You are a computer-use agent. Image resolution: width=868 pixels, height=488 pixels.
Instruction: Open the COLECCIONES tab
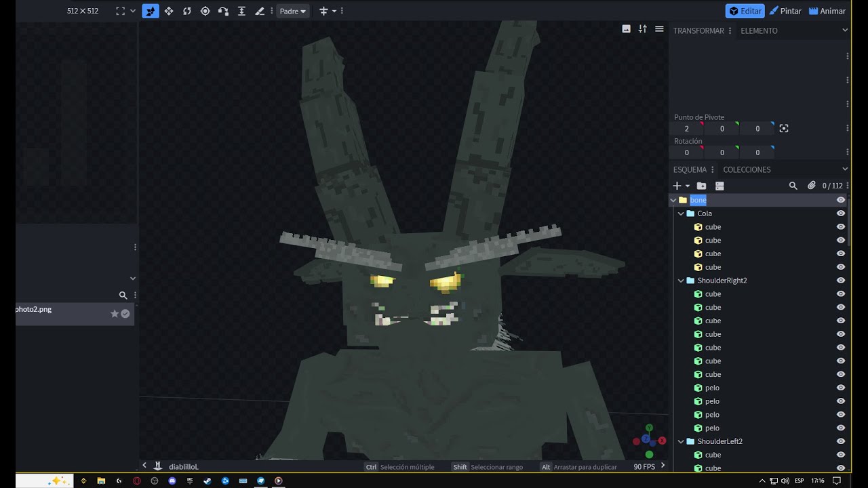pyautogui.click(x=747, y=169)
